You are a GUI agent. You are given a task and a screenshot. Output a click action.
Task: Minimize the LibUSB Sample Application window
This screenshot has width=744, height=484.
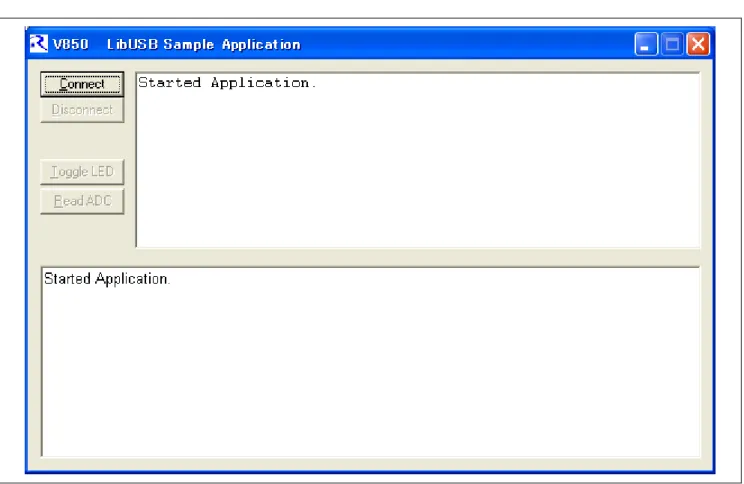pyautogui.click(x=646, y=44)
